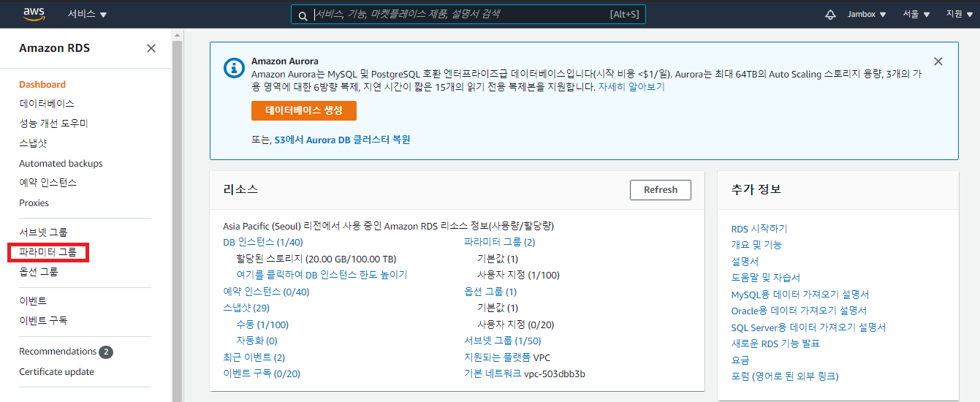Open SQL Server용 데이터 가져오기 설명서 link
The width and height of the screenshot is (980, 402).
coord(808,327)
